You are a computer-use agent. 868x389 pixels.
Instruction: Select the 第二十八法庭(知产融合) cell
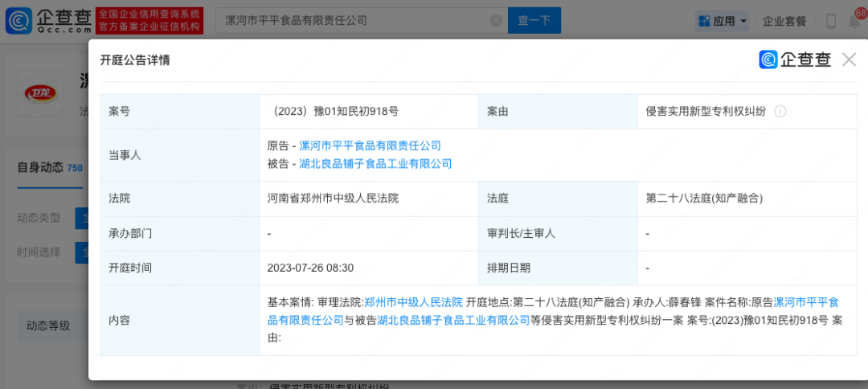coord(747,198)
